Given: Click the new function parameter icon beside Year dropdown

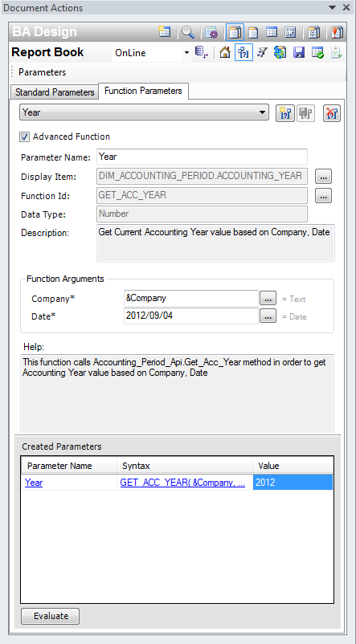Looking at the screenshot, I should [x=285, y=113].
